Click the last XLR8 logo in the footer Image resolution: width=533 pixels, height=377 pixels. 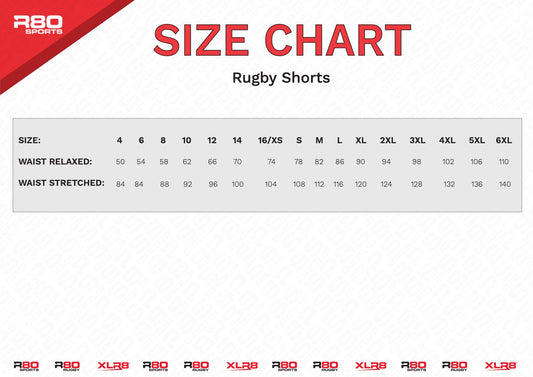500,366
